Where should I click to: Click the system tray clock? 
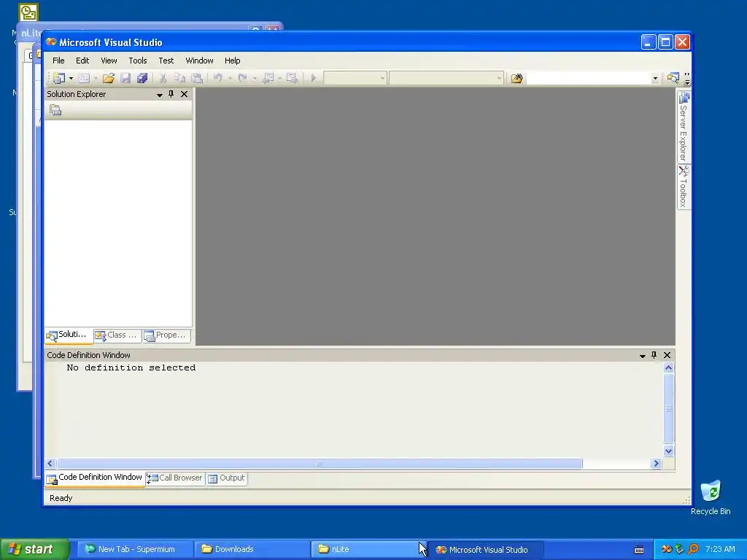click(720, 549)
